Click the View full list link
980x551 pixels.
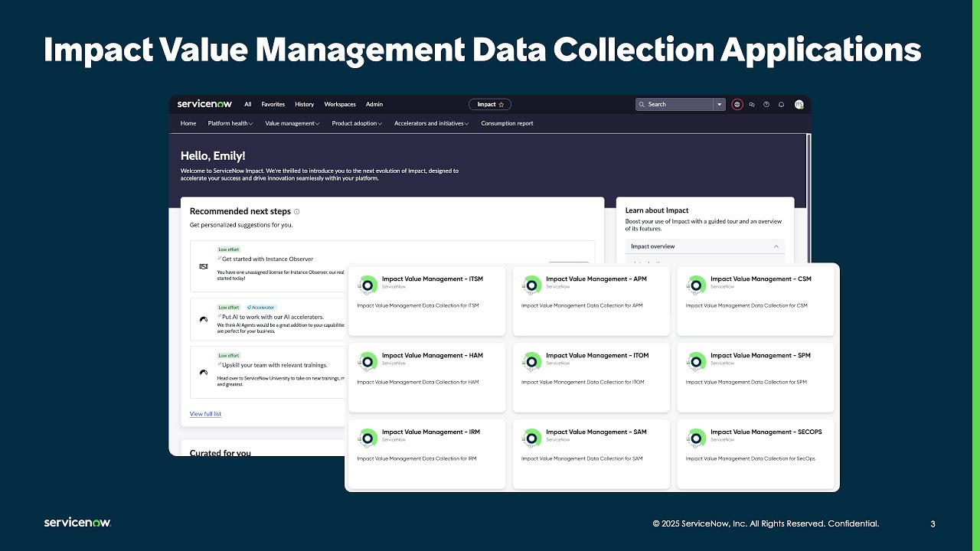[205, 413]
